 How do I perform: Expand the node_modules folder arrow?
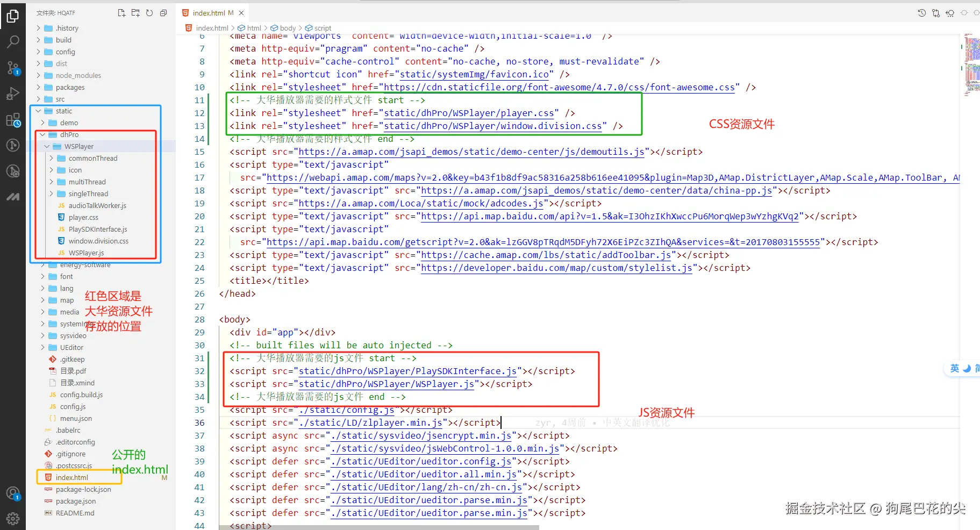38,75
